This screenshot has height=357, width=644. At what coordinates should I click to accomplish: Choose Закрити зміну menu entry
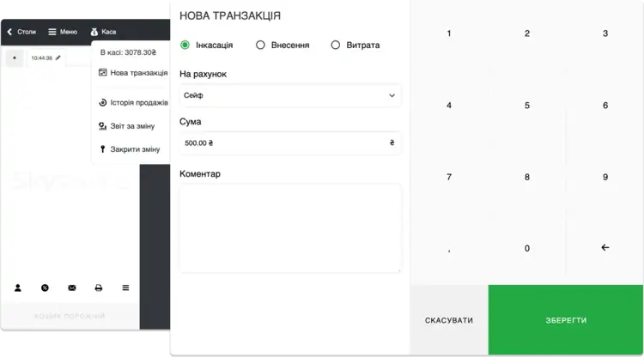click(130, 149)
